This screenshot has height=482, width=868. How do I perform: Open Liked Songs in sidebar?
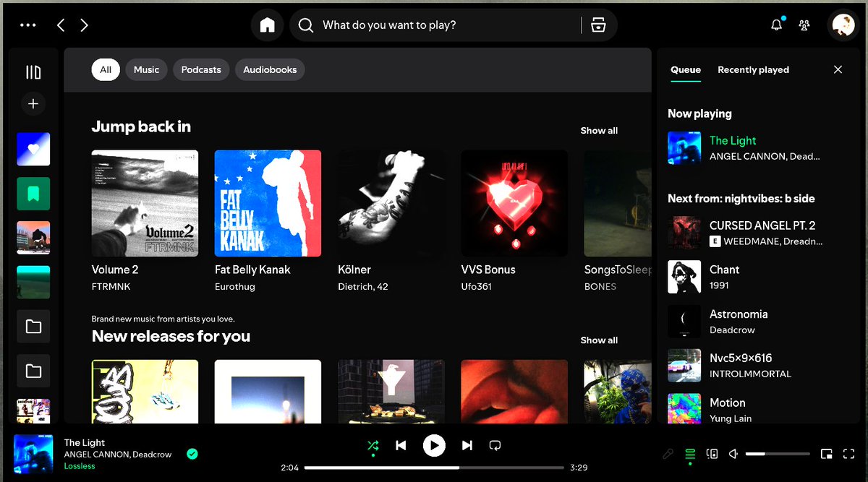pyautogui.click(x=33, y=149)
